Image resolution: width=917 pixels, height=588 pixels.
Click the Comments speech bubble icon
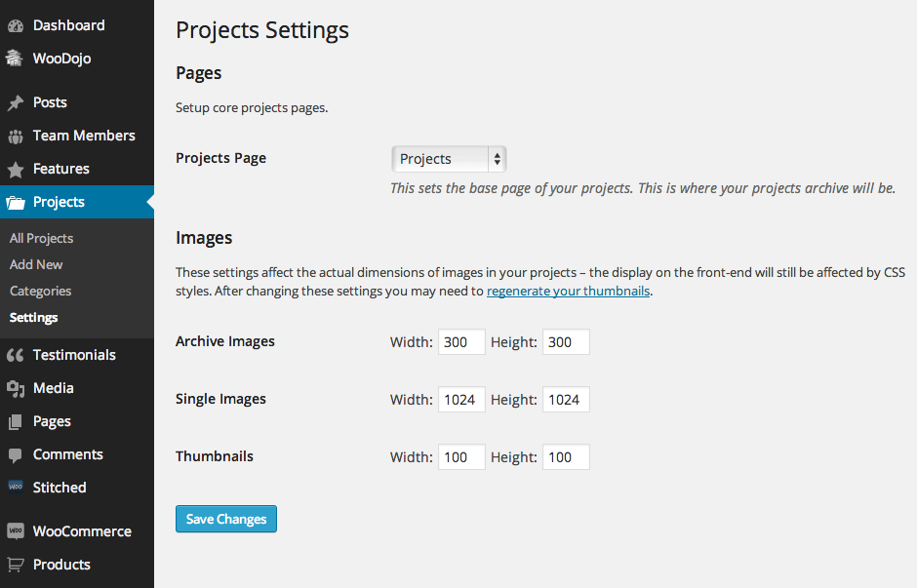[16, 454]
